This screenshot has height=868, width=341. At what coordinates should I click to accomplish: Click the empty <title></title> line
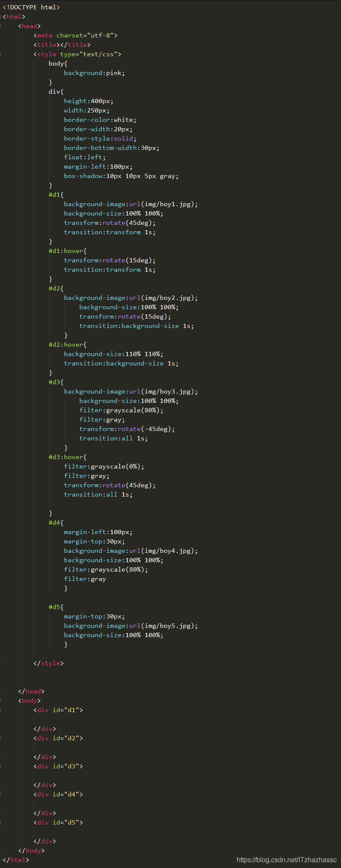click(62, 45)
